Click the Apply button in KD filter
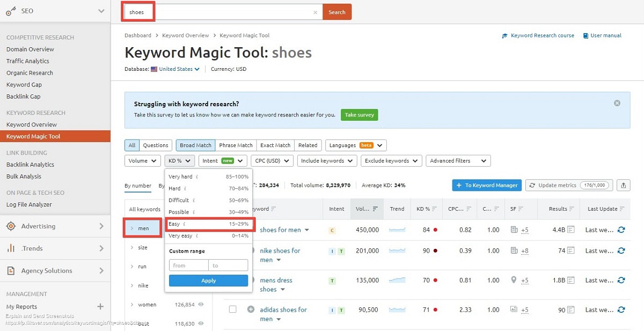 (x=209, y=281)
